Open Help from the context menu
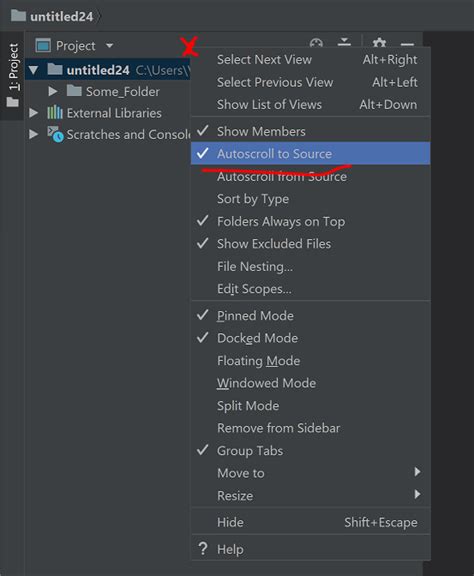This screenshot has height=576, width=474. [x=310, y=549]
